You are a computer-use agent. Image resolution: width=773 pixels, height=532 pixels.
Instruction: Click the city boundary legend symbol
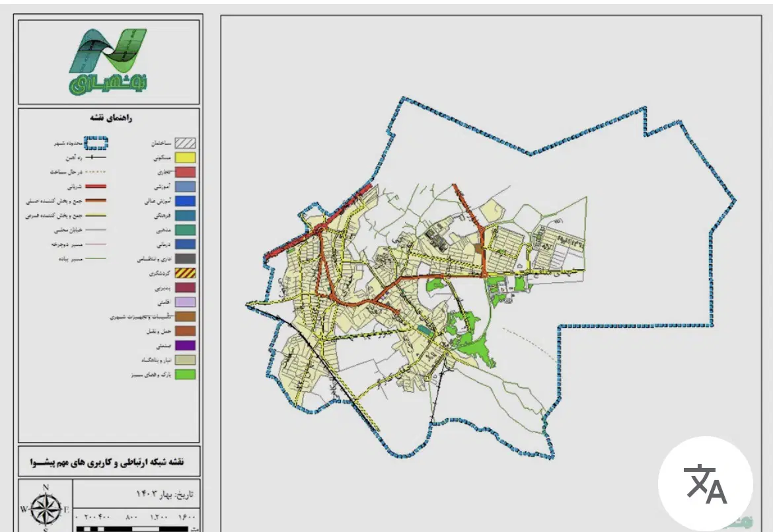point(96,143)
